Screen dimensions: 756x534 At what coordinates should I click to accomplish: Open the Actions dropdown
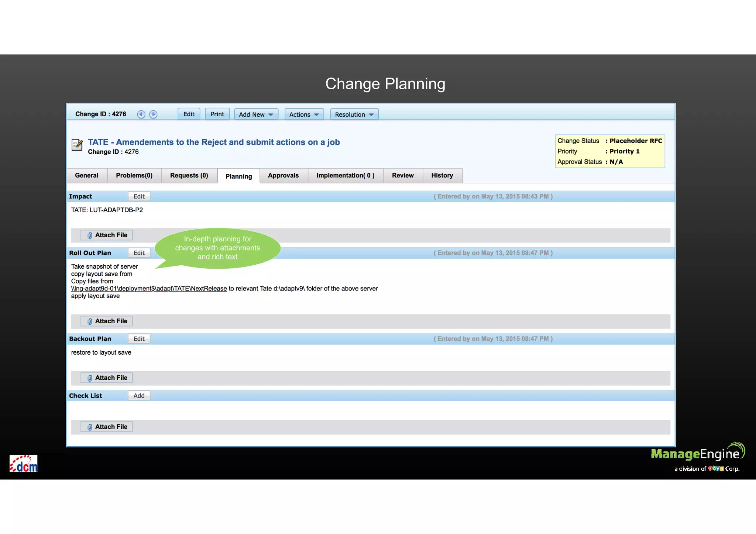click(x=304, y=114)
